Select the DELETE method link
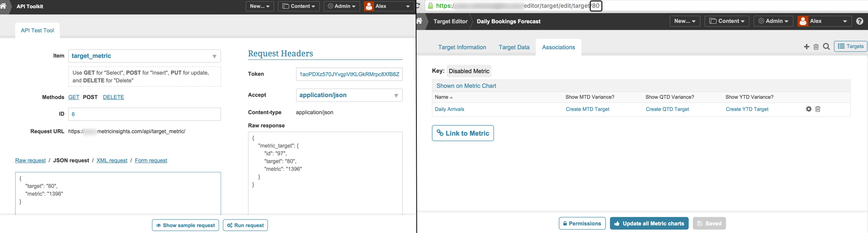This screenshot has height=233, width=868. [x=114, y=97]
